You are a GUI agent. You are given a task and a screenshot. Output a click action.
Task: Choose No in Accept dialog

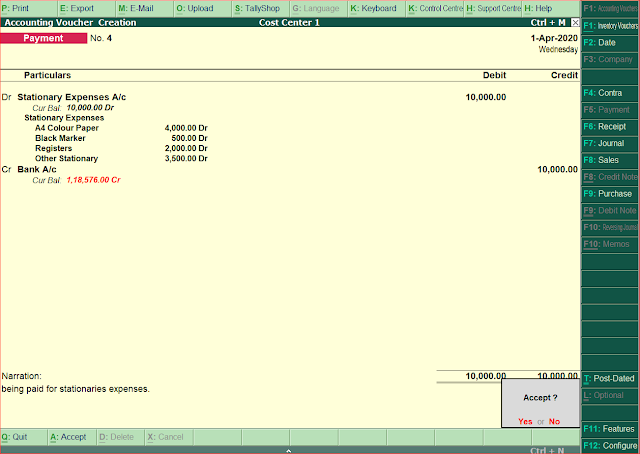point(554,421)
